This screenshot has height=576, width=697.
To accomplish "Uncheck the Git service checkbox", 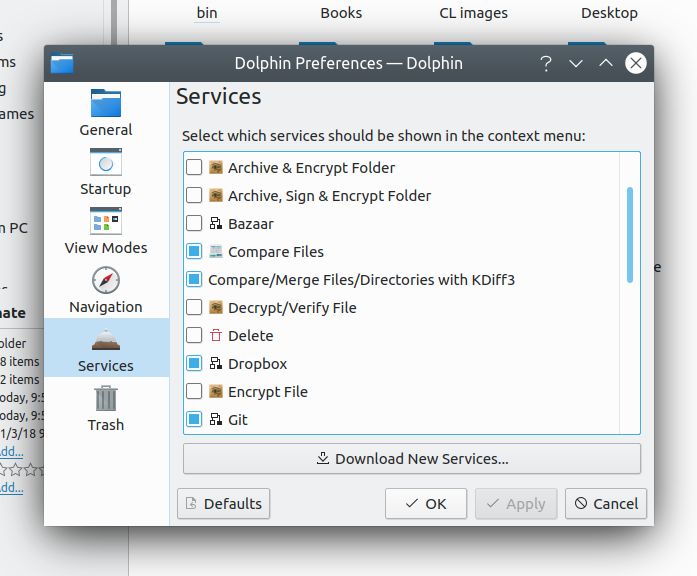I will click(x=194, y=420).
